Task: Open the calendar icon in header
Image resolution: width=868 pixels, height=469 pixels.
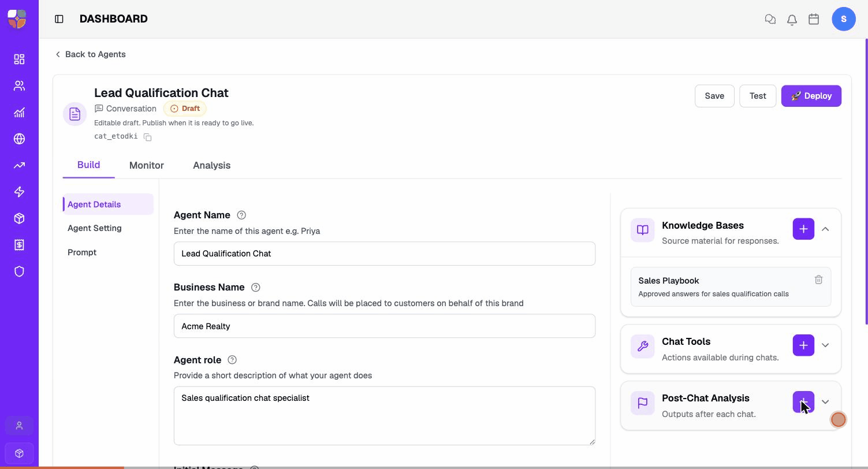Action: click(814, 19)
